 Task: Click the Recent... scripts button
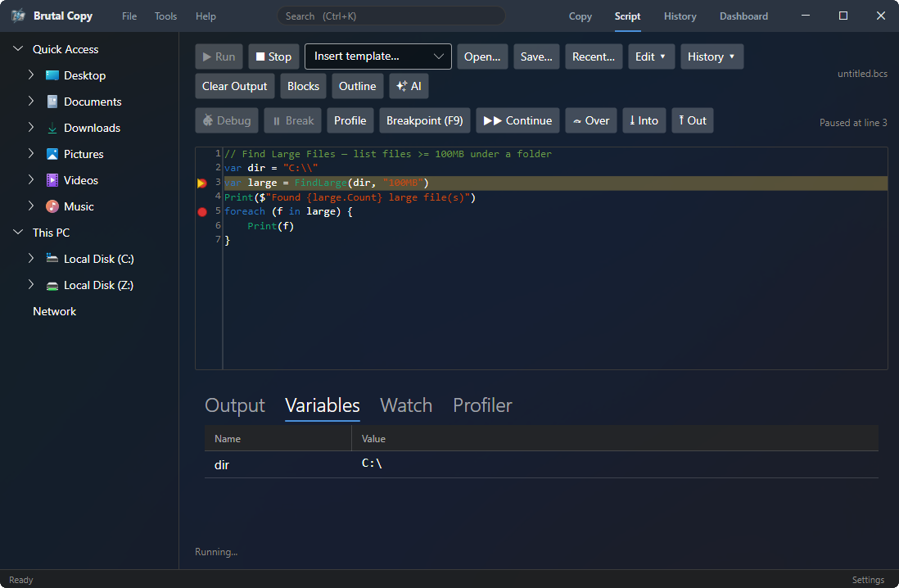594,57
